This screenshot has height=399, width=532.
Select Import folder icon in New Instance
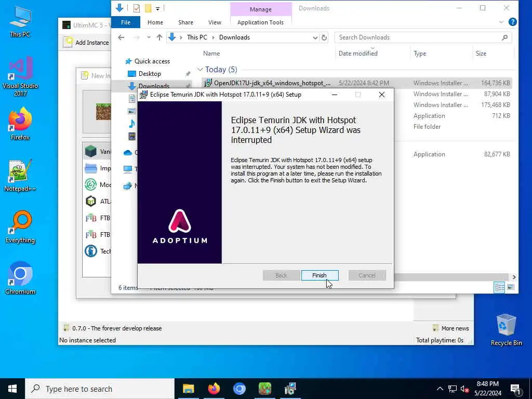pos(90,168)
